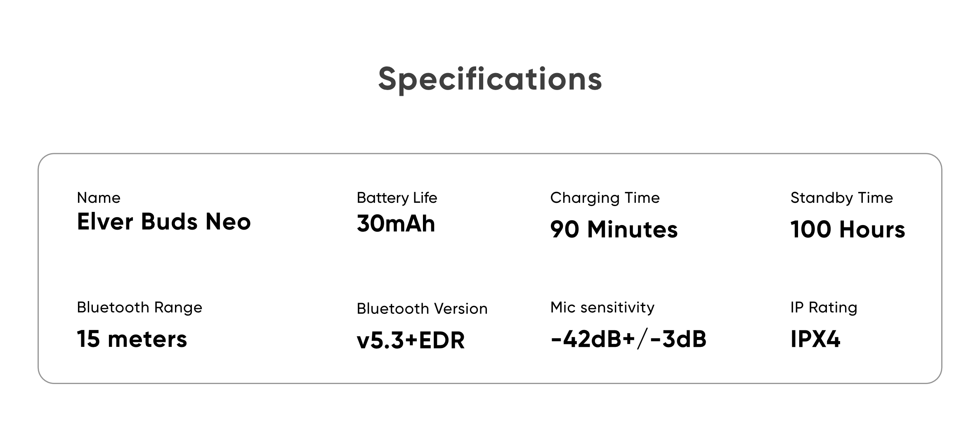
Task: Click the word Hours in standby value
Action: [x=872, y=229]
